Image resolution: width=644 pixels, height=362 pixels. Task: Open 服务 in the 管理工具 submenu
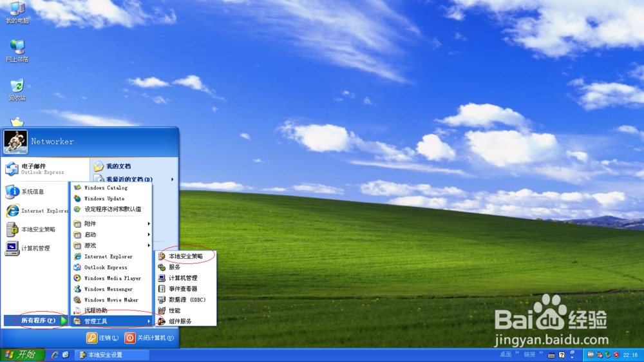click(185, 267)
